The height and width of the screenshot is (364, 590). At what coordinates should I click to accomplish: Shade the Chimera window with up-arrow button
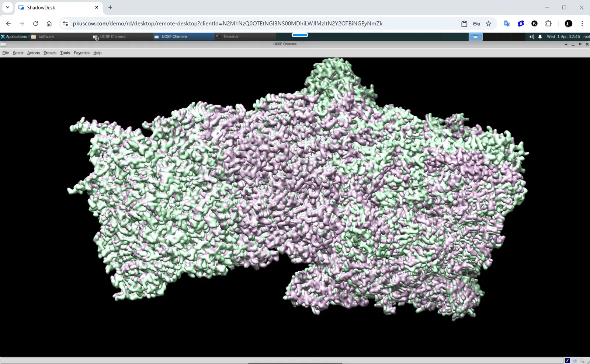point(566,44)
